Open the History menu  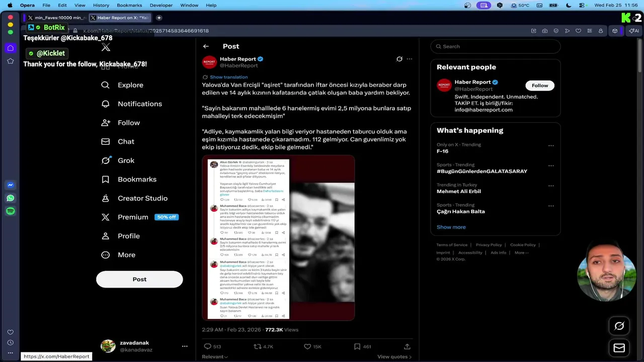pos(101,5)
